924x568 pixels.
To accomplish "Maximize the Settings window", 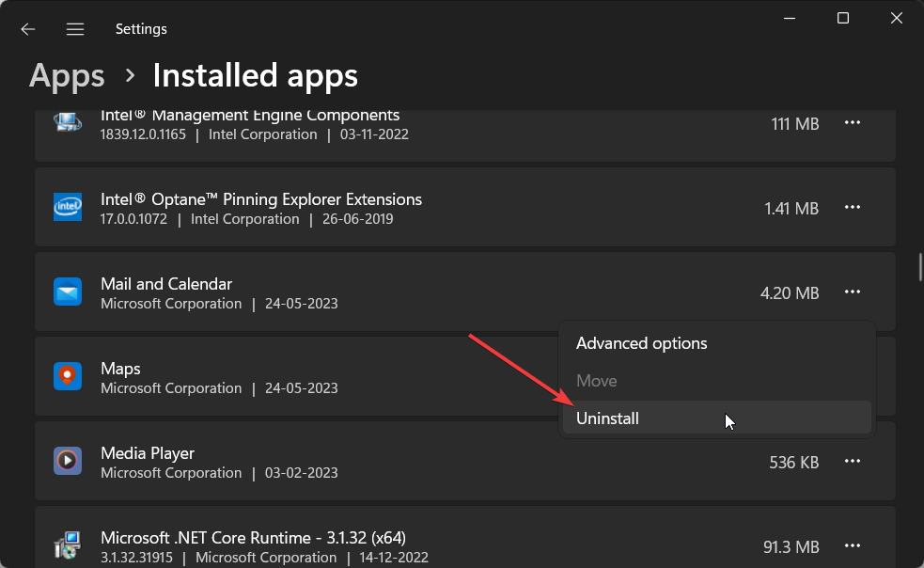I will click(843, 18).
